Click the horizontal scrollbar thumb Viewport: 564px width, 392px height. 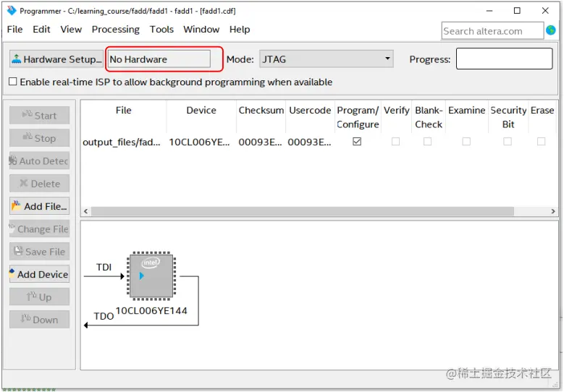(303, 211)
